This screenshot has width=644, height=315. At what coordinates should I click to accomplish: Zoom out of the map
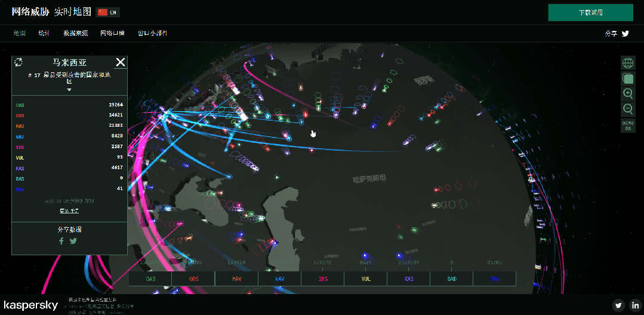628,109
